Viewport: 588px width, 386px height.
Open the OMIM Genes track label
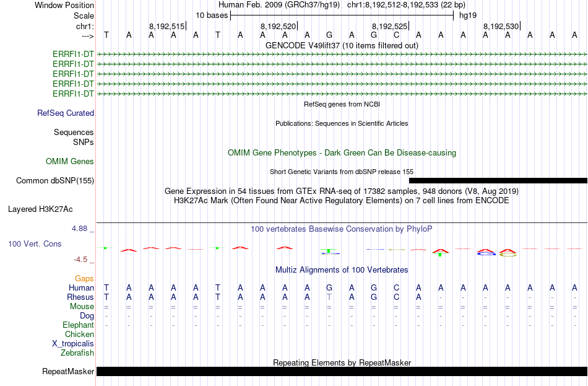tap(70, 162)
